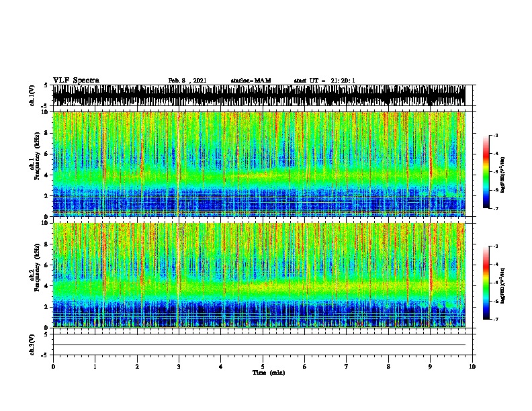Click time axis tick label '7'
This screenshot has width=532, height=411.
click(347, 367)
